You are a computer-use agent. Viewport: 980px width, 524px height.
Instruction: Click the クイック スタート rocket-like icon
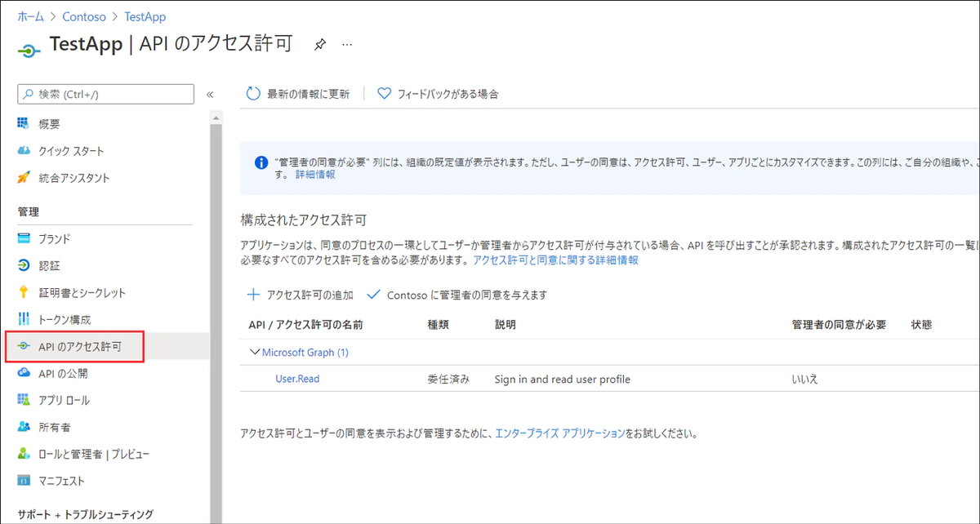[x=23, y=150]
